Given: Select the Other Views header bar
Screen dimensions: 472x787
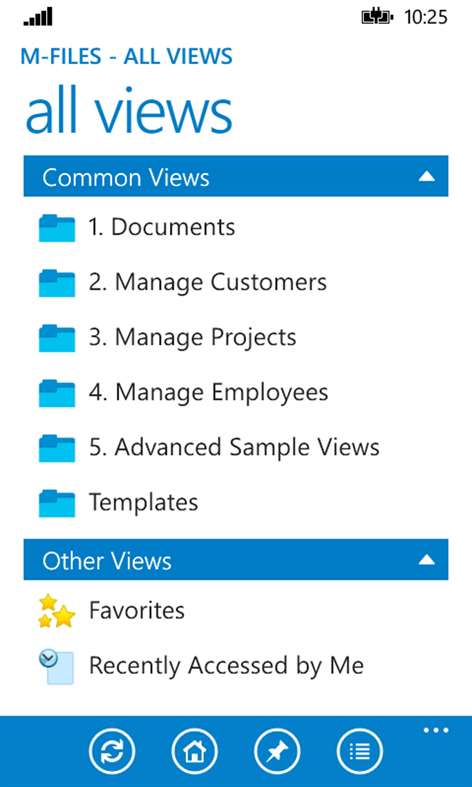Looking at the screenshot, I should 235,560.
